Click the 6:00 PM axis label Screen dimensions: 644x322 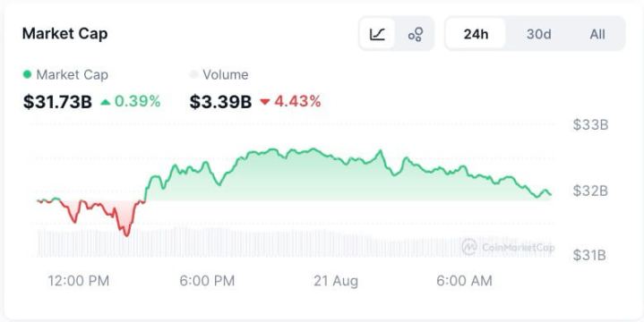[x=207, y=281]
